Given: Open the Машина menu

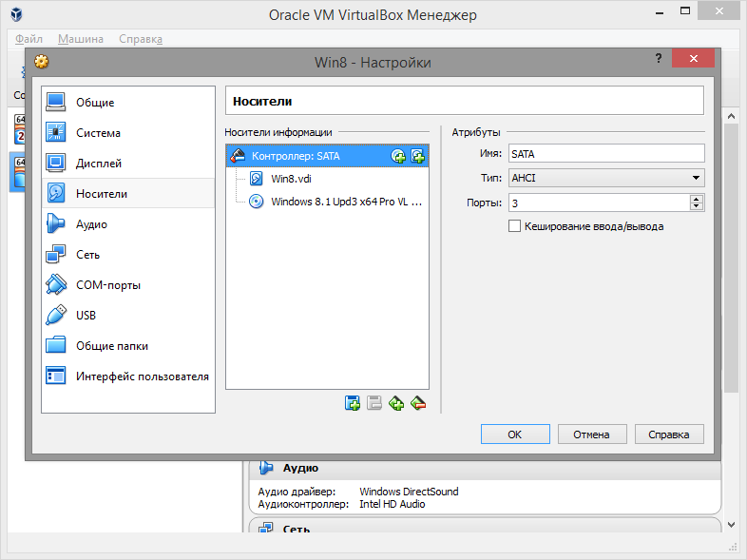Looking at the screenshot, I should point(81,39).
